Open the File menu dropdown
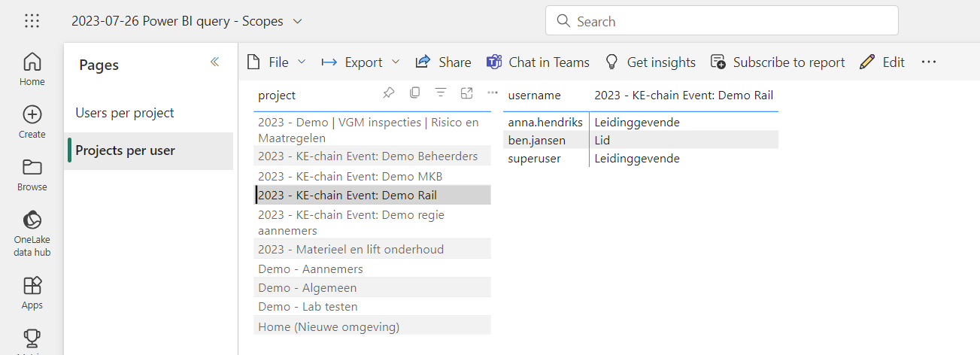 [x=277, y=62]
